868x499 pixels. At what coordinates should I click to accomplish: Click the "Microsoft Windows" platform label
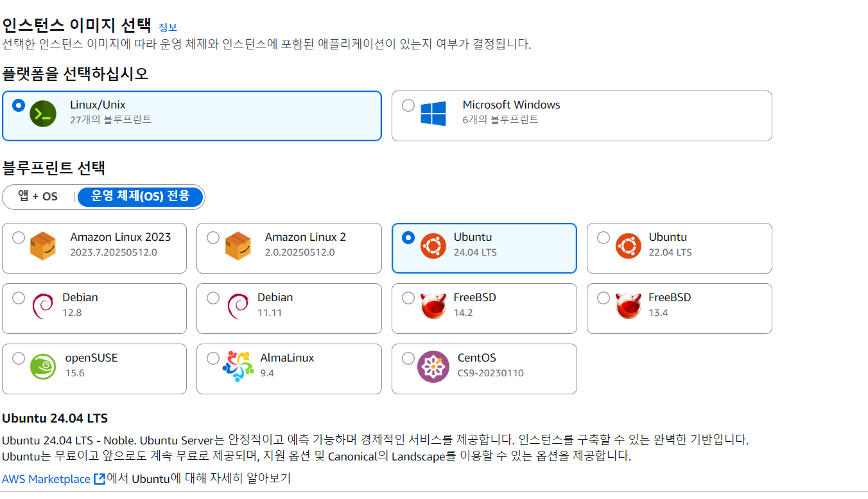[511, 105]
